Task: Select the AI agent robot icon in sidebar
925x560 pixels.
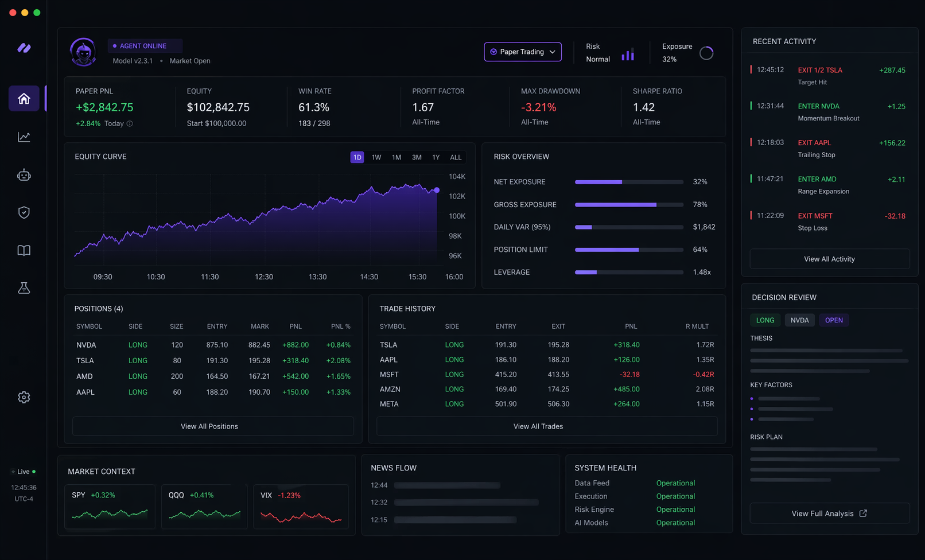Action: 24,174
